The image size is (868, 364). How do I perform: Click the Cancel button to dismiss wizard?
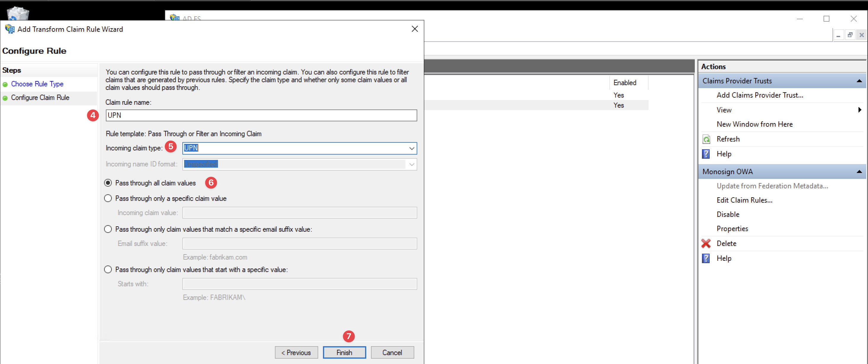pos(392,352)
